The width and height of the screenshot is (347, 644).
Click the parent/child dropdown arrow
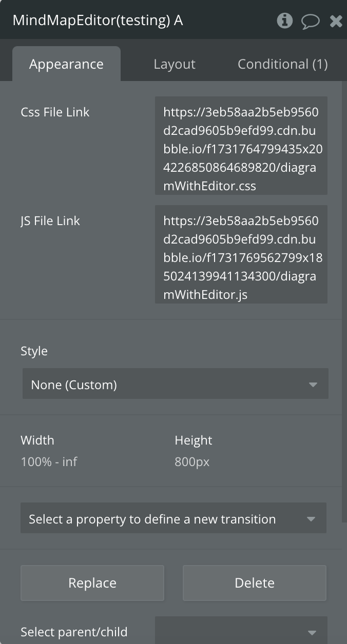pos(312,633)
